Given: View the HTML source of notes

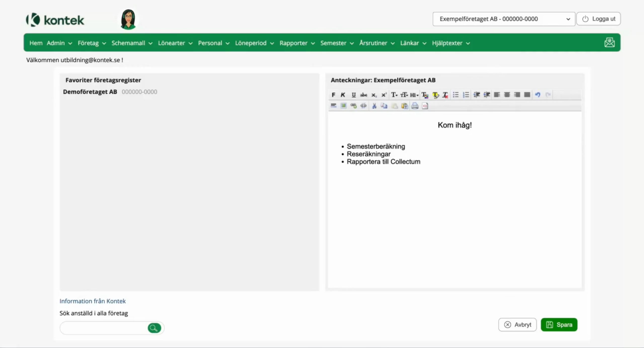Looking at the screenshot, I should point(425,106).
